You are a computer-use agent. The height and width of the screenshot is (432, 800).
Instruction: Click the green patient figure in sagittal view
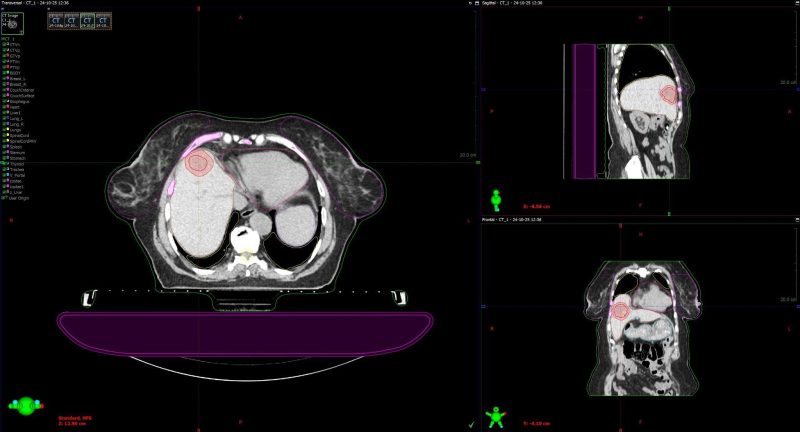pos(494,200)
